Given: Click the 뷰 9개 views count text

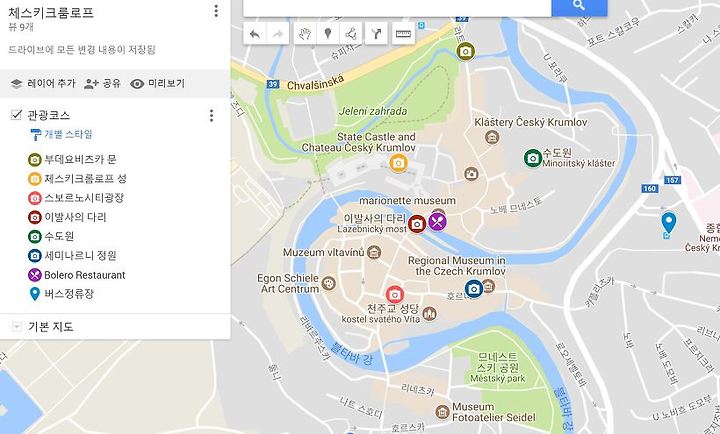Looking at the screenshot, I should pyautogui.click(x=21, y=27).
